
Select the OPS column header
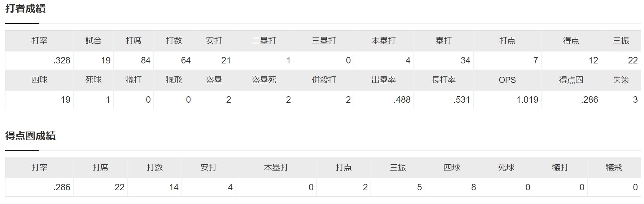(507, 80)
